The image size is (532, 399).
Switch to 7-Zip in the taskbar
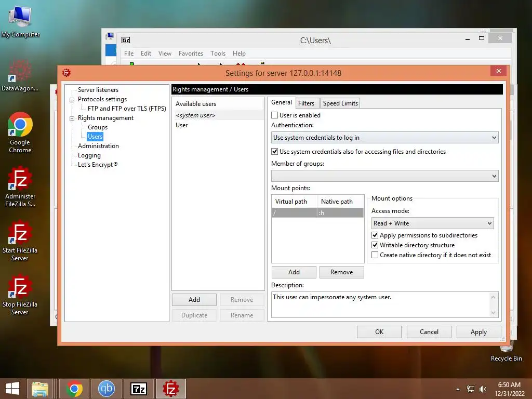tap(138, 389)
